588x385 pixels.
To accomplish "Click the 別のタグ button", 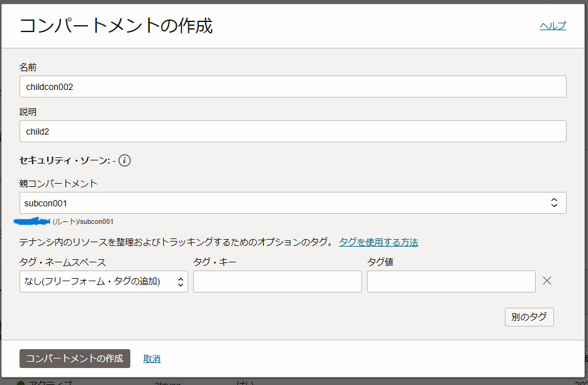I will tap(529, 317).
